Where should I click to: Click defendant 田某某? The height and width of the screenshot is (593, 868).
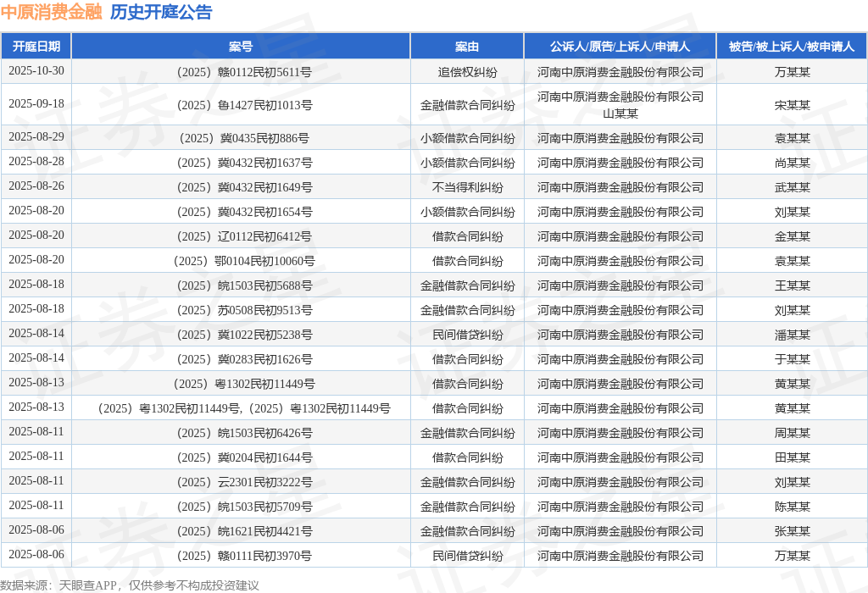point(793,457)
